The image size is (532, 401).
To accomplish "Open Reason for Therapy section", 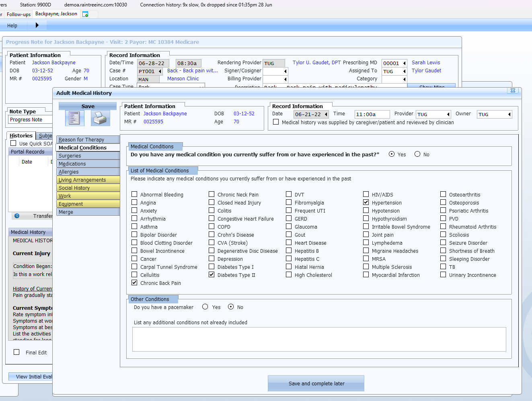I will tap(88, 139).
